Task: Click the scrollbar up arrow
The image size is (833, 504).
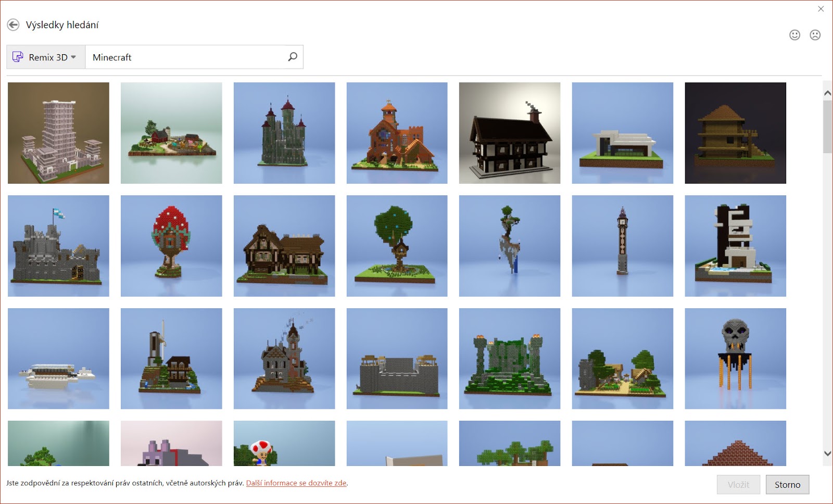Action: (827, 93)
